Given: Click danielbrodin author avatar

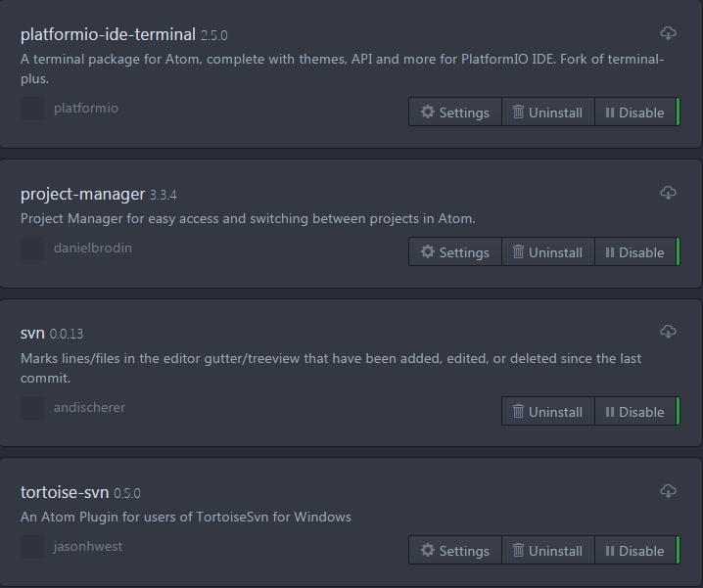Looking at the screenshot, I should tap(32, 249).
